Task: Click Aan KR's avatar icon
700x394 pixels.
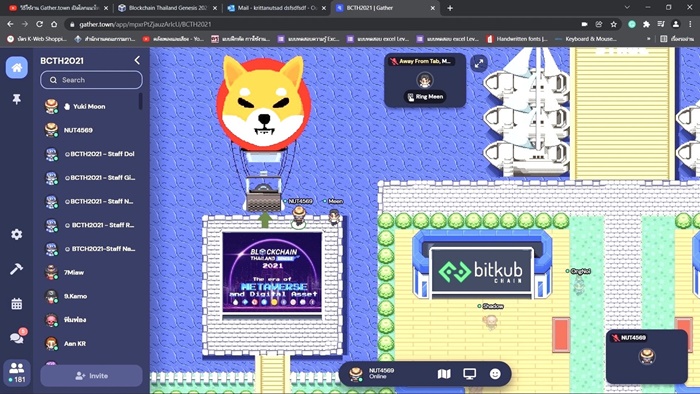Action: point(51,344)
